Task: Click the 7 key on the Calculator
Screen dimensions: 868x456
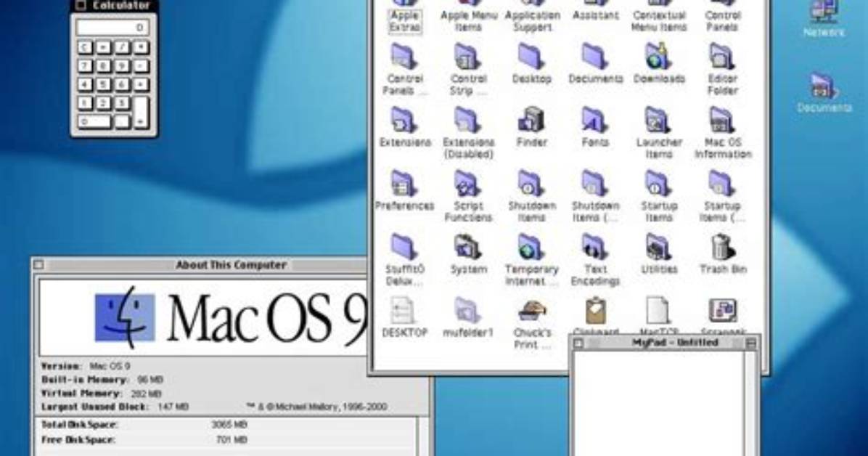Action: pos(85,66)
